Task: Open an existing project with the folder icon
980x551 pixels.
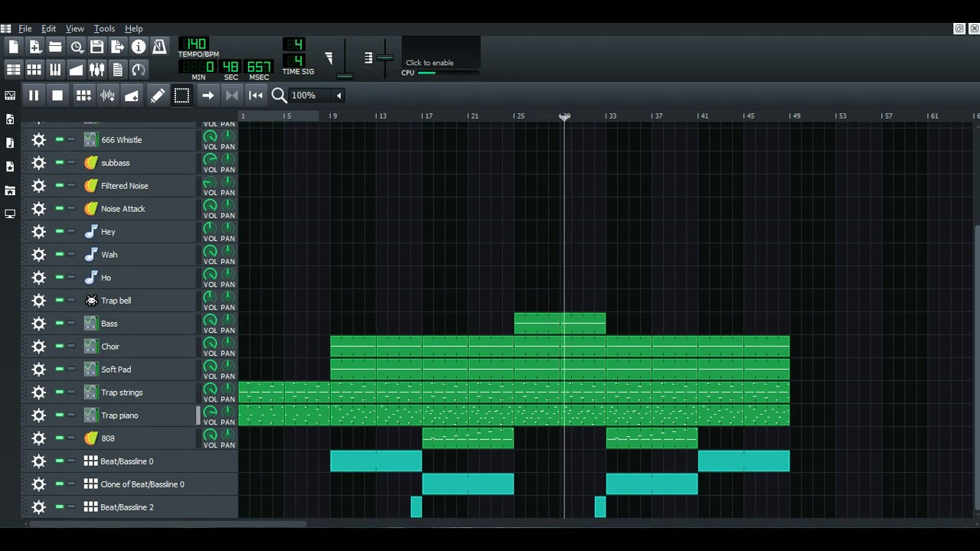Action: click(55, 47)
